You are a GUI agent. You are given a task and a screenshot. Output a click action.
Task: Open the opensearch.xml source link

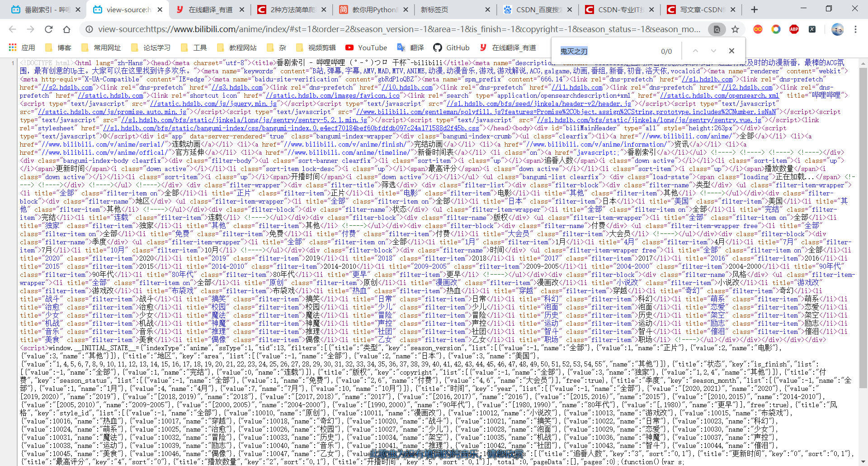point(719,95)
